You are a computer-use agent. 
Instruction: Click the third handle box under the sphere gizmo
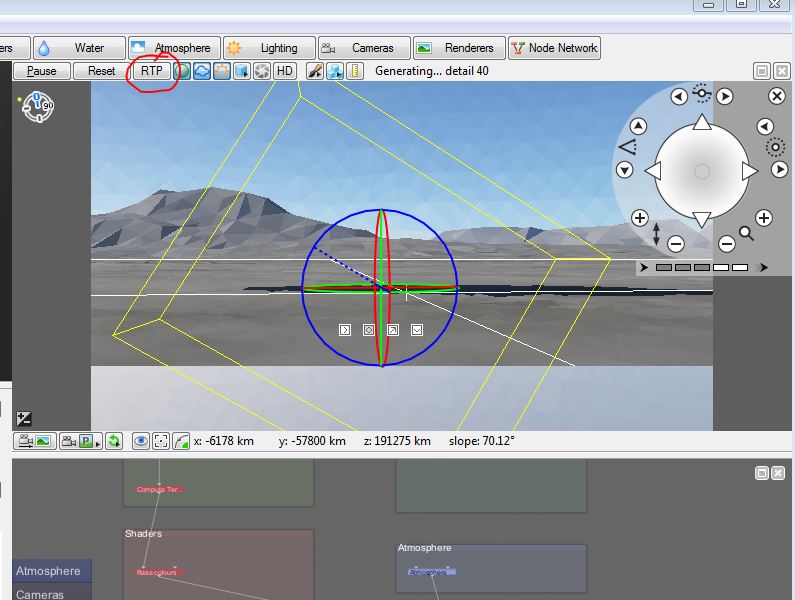pyautogui.click(x=393, y=330)
